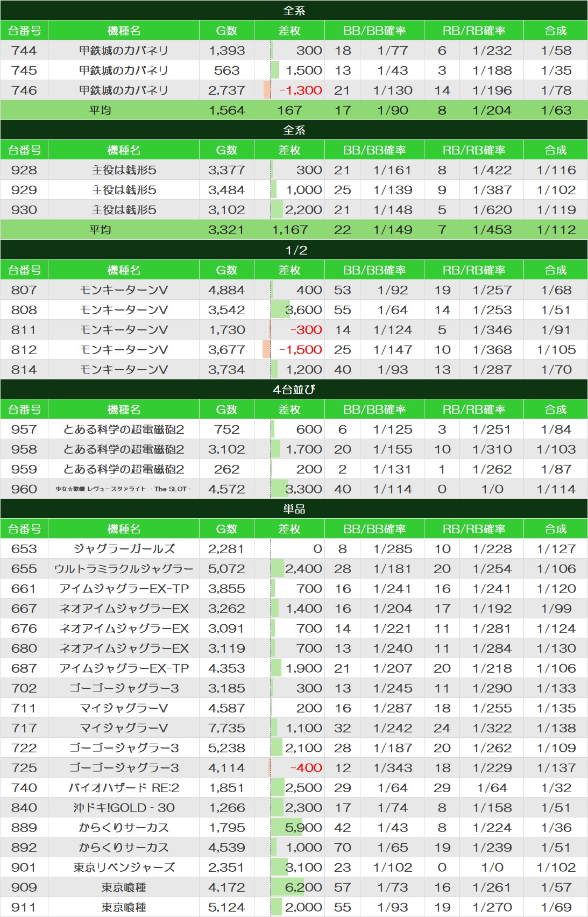Click the 単品 section header
Image resolution: width=588 pixels, height=917 pixels.
click(294, 509)
